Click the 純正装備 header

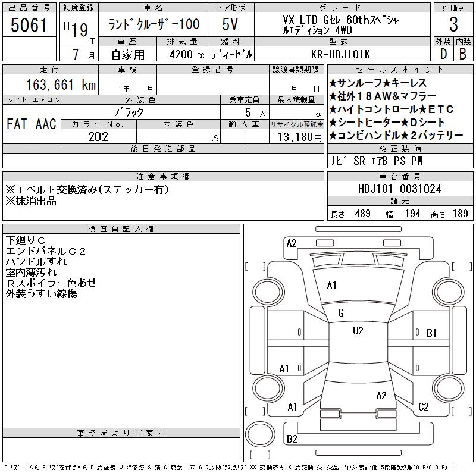click(400, 148)
